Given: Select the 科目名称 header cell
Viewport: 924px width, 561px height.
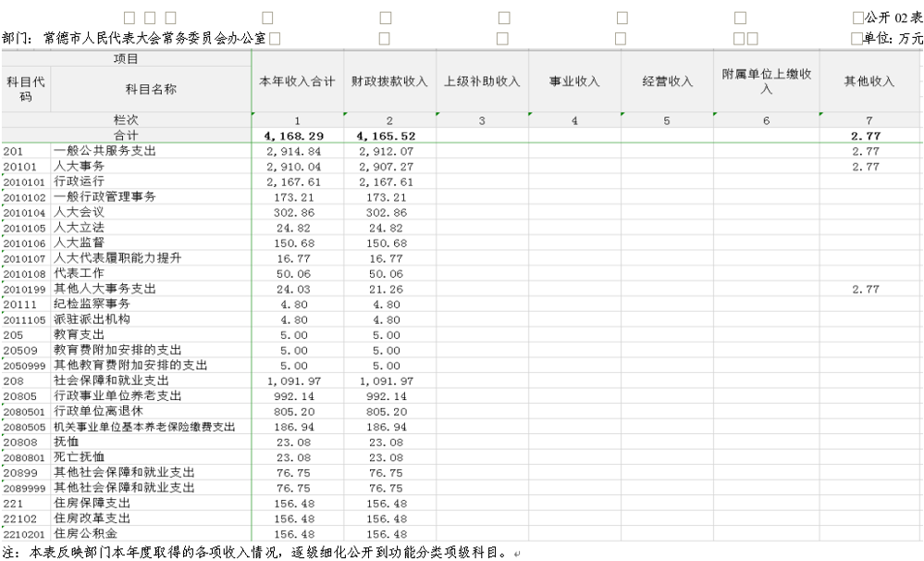Looking at the screenshot, I should [x=151, y=89].
